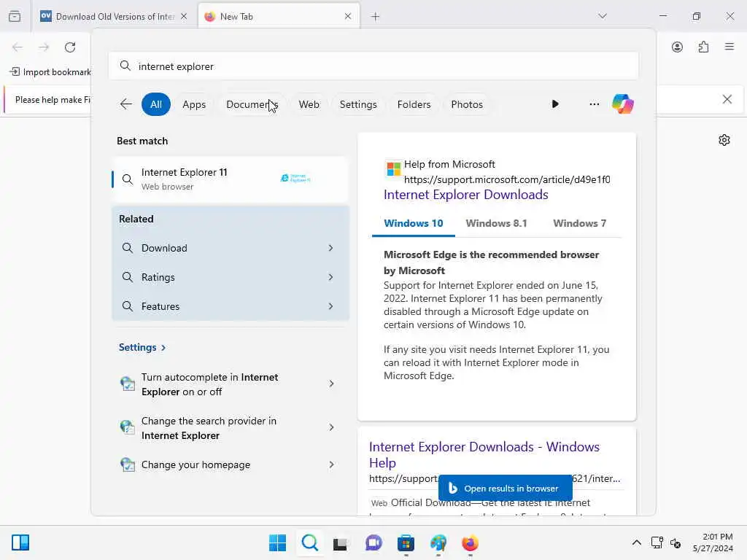Select the Web search filter
The image size is (747, 560).
pyautogui.click(x=309, y=104)
